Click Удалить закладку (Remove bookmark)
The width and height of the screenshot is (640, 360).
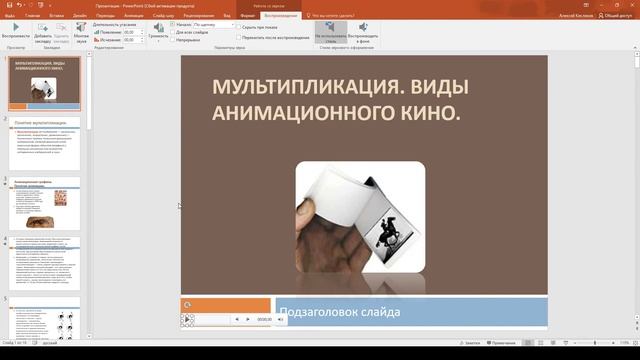click(x=61, y=33)
